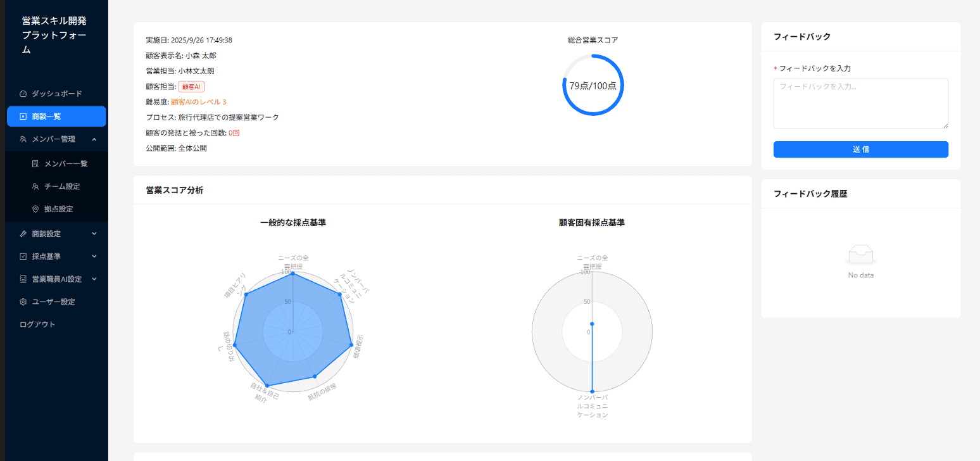Click the dashboard gauge icon in the sidebar
Viewport: 980px width, 461px height.
tap(23, 94)
